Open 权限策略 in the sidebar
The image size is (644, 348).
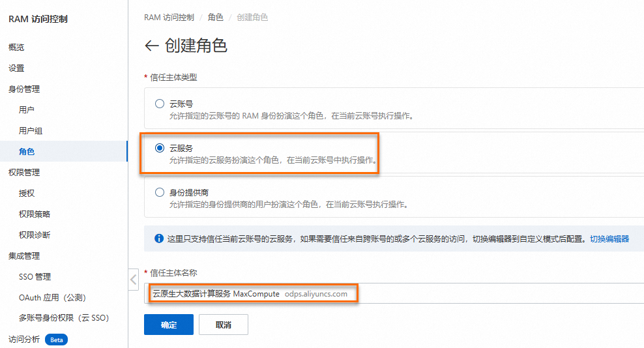(35, 214)
